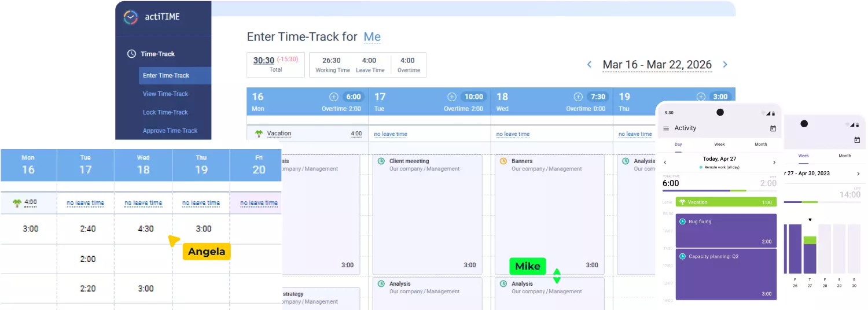This screenshot has width=868, height=310.
Task: Click the Time-Track clock icon in the sidebar
Action: click(131, 54)
